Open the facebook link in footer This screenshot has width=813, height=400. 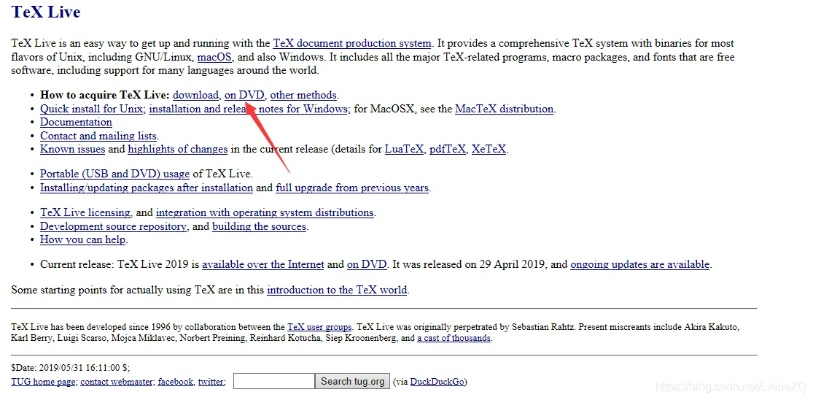click(x=175, y=382)
